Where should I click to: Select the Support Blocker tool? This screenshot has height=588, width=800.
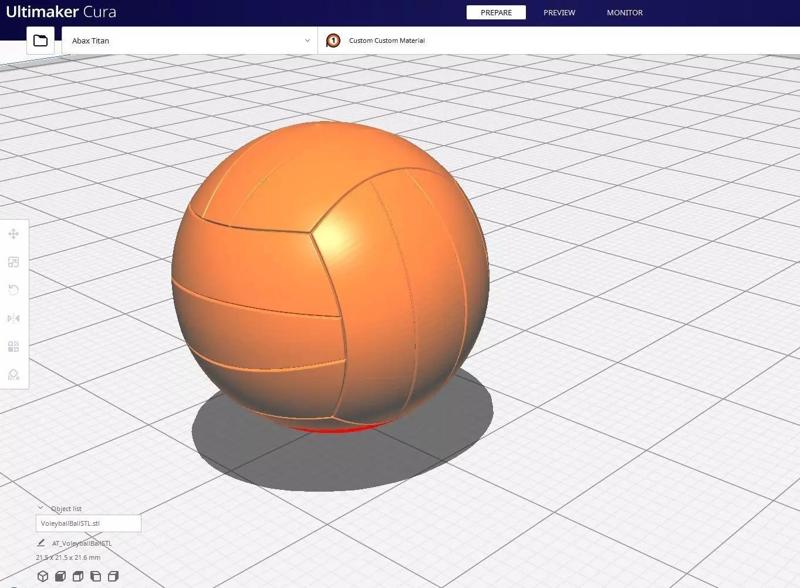pyautogui.click(x=13, y=372)
